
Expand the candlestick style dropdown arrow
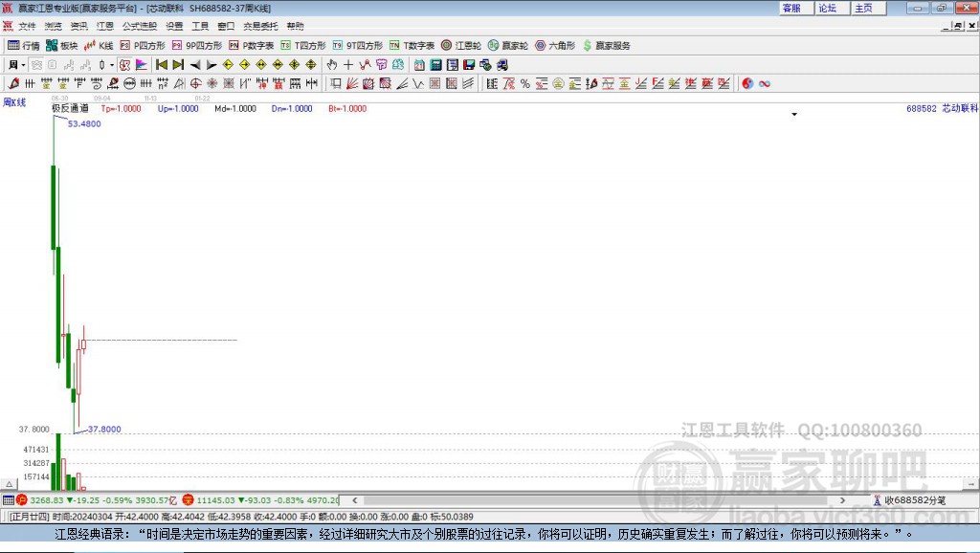coord(112,65)
